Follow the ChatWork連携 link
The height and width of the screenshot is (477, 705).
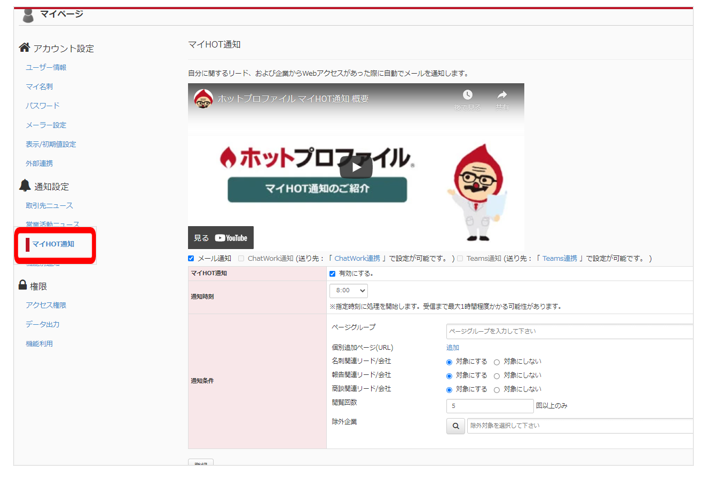tap(357, 259)
